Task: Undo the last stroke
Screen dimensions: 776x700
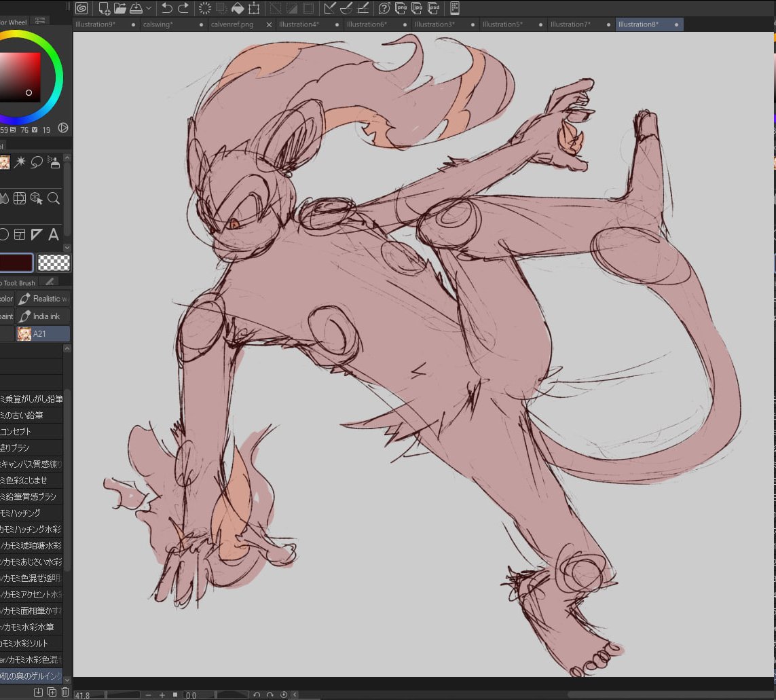Action: 167,8
